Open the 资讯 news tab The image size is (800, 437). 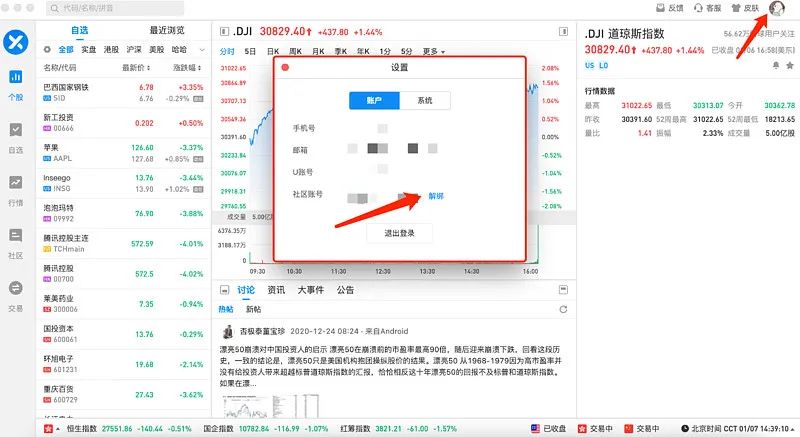pos(276,290)
